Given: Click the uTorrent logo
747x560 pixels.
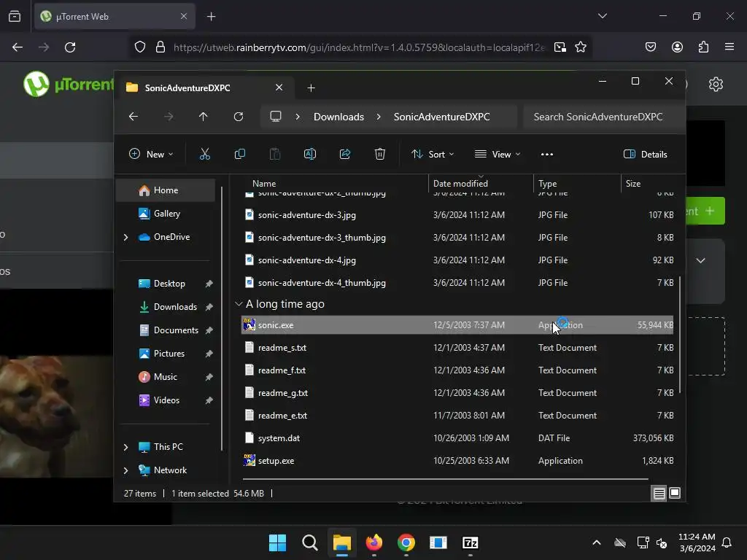Looking at the screenshot, I should tap(69, 85).
